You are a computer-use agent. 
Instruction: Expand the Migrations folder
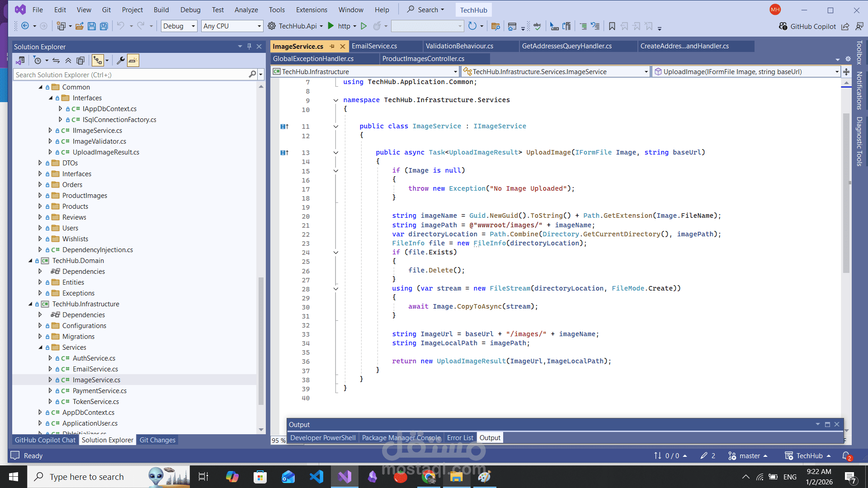click(x=40, y=337)
